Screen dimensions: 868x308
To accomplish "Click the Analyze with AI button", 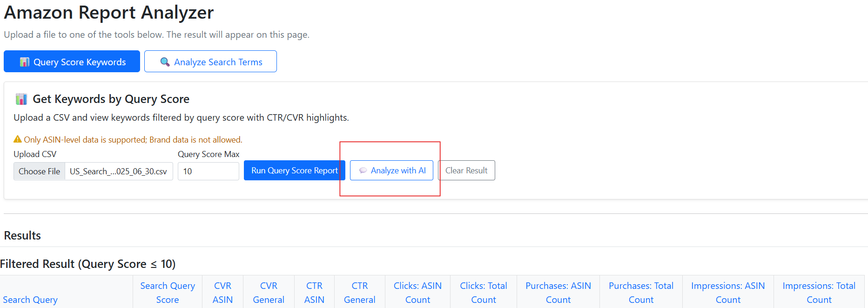I will [391, 171].
